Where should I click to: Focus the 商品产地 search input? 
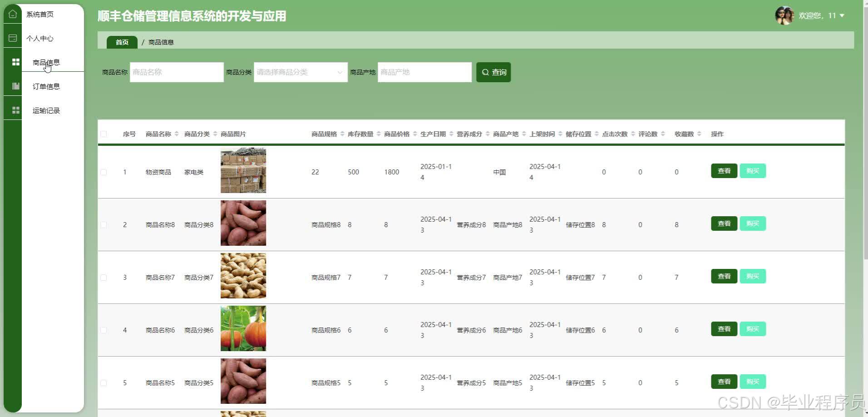coord(424,72)
